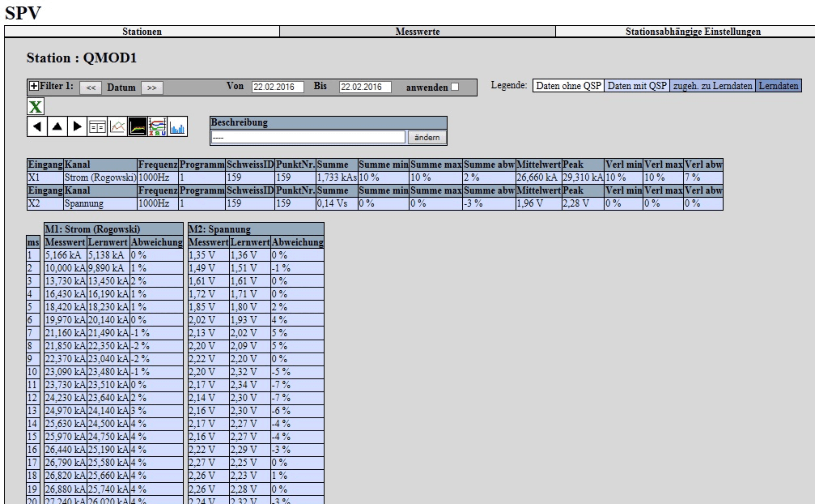Click the 25,190 kA Lernwert cell
Screen dimensions: 815x504
(108, 450)
